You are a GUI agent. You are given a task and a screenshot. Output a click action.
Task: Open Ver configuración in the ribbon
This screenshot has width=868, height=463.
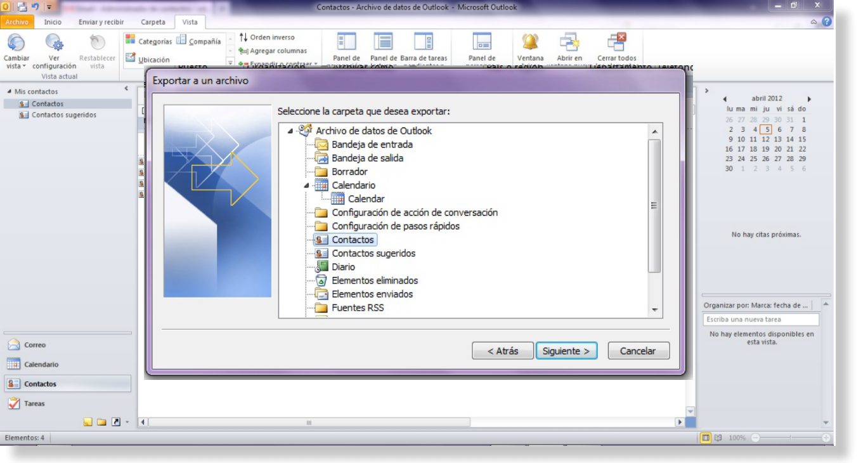click(x=54, y=44)
